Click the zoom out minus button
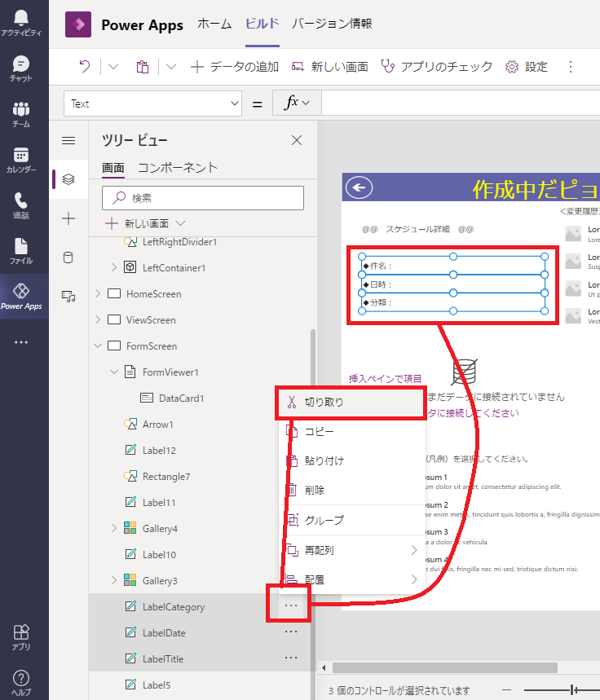The image size is (600, 700). [x=506, y=689]
